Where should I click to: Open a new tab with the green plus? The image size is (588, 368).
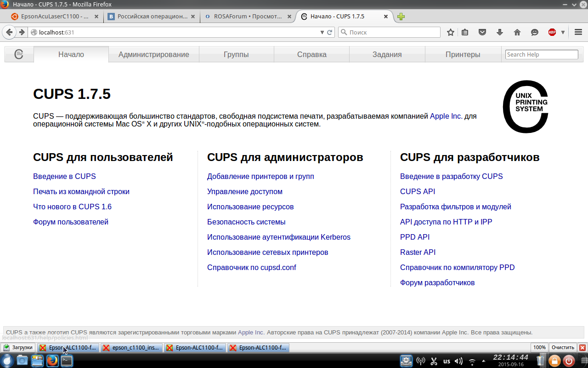pyautogui.click(x=401, y=17)
